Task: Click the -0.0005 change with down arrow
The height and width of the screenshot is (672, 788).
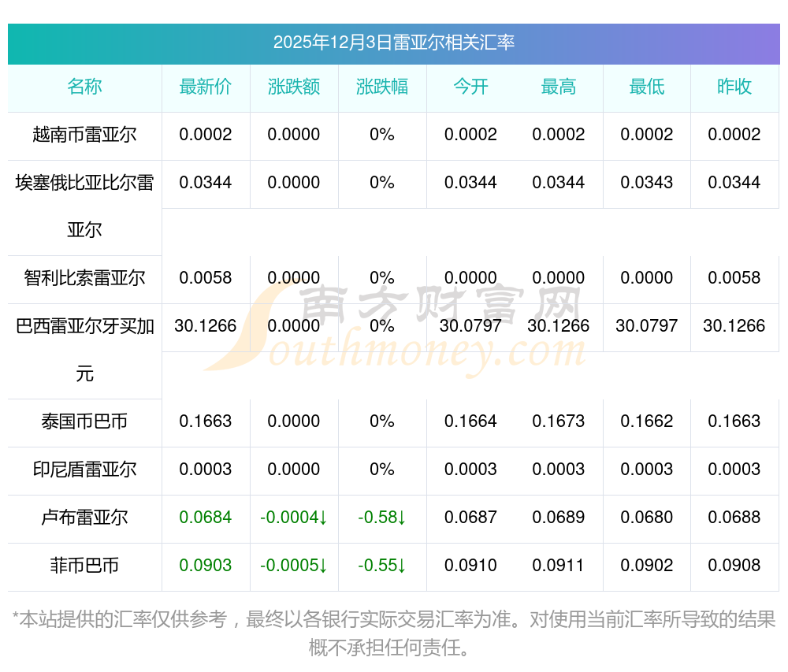Action: [x=293, y=566]
